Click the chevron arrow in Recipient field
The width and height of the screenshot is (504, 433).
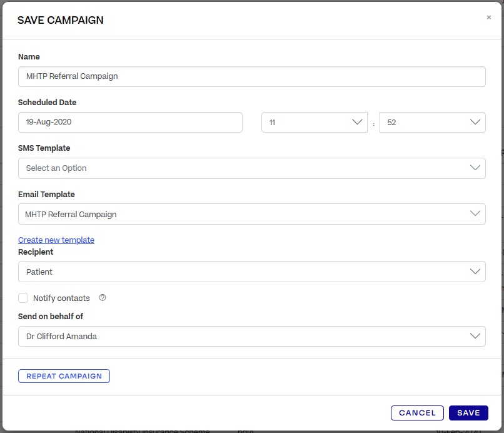(475, 272)
